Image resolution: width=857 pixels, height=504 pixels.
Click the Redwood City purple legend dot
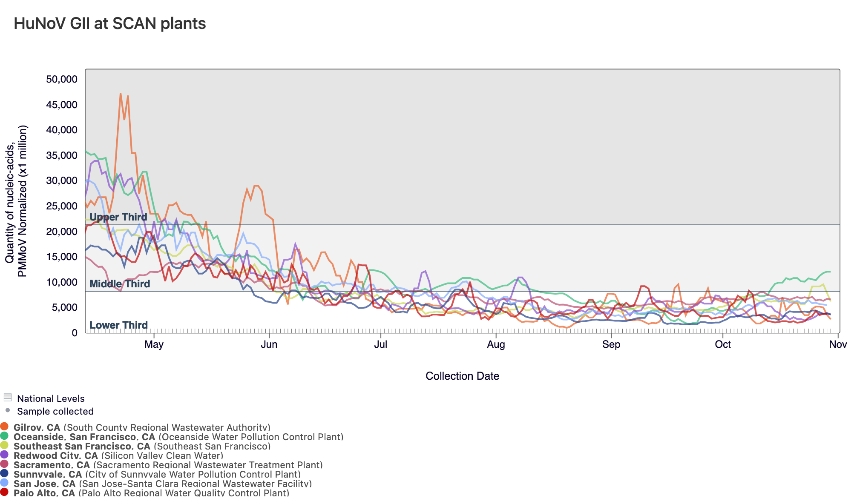point(4,455)
